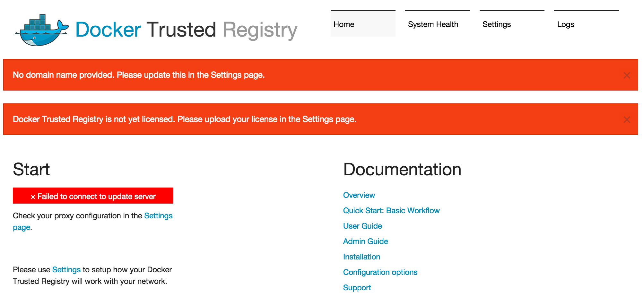The width and height of the screenshot is (644, 298).
Task: Click the Settings link about proxy configuration
Action: 159,215
